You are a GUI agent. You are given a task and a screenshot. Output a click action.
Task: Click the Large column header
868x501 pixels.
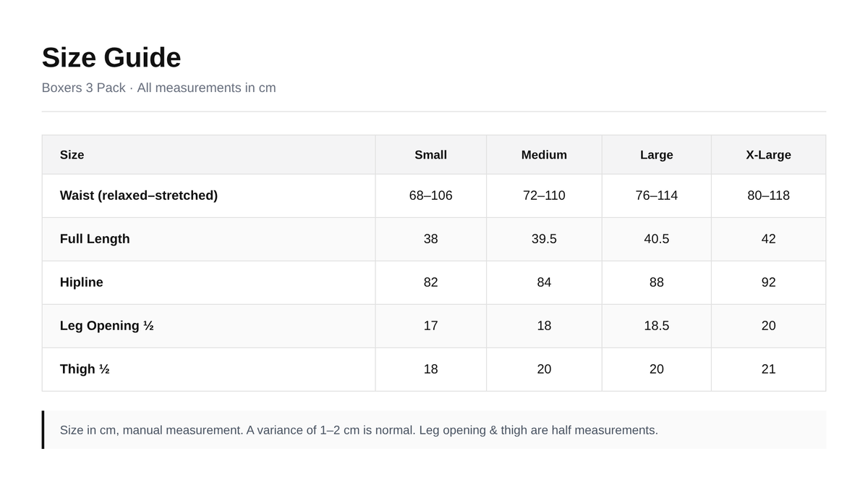pyautogui.click(x=656, y=155)
